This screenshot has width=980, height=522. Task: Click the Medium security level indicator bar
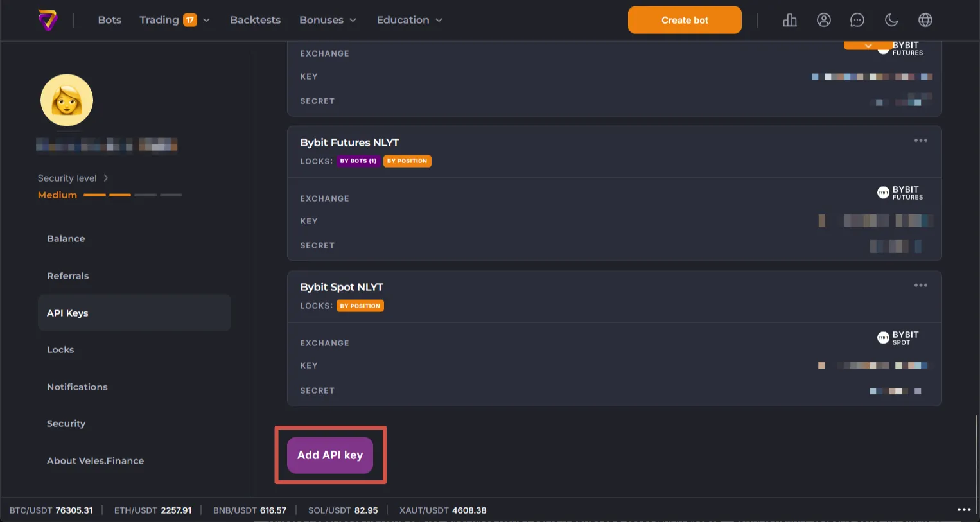[x=132, y=195]
